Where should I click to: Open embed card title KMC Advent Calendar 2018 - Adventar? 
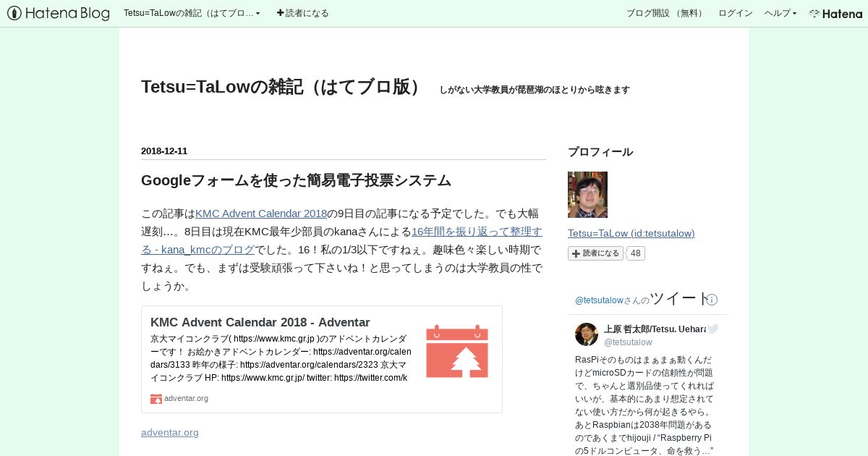pyautogui.click(x=260, y=322)
